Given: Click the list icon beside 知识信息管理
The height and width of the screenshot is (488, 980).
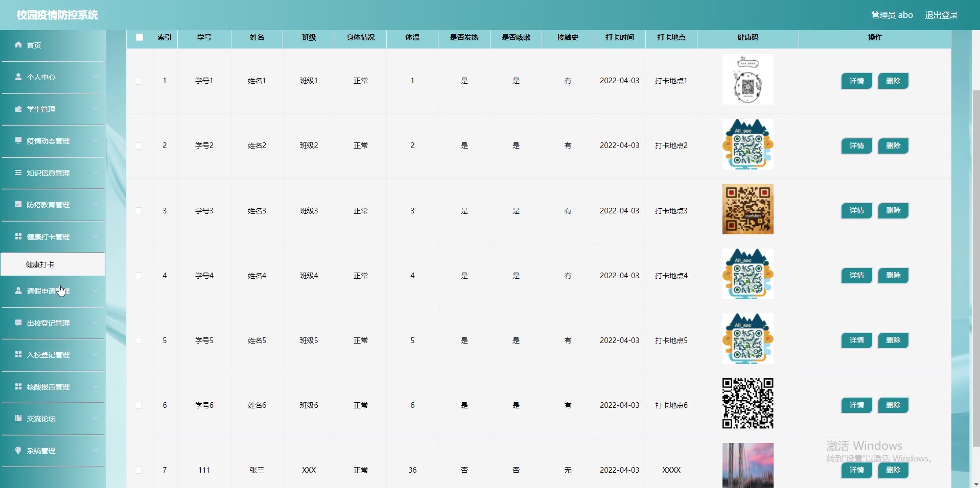Looking at the screenshot, I should (18, 173).
